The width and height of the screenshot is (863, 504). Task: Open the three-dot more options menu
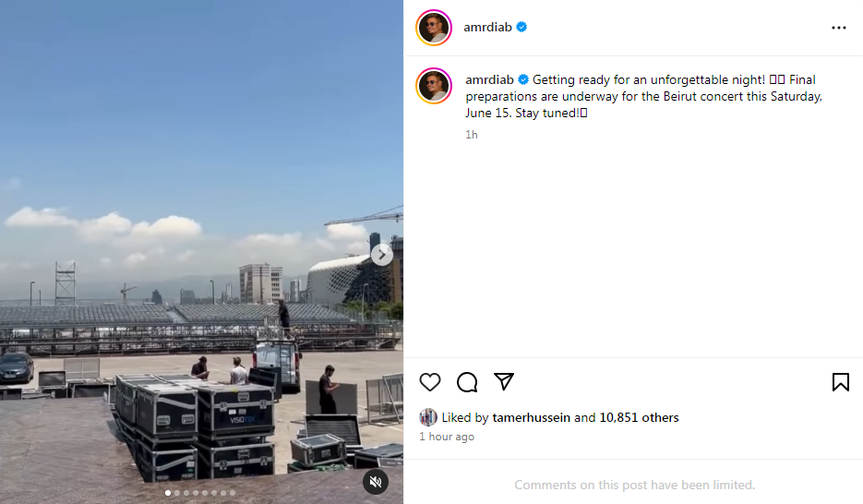coord(839,28)
